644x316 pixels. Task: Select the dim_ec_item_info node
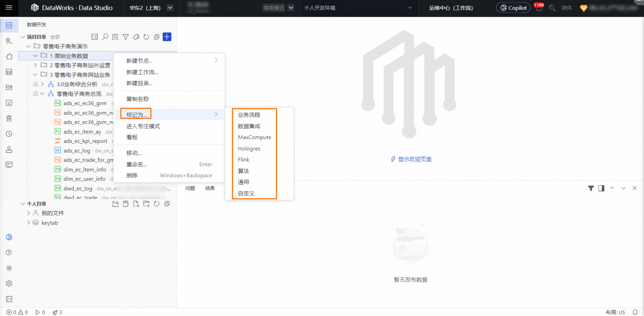[85, 169]
